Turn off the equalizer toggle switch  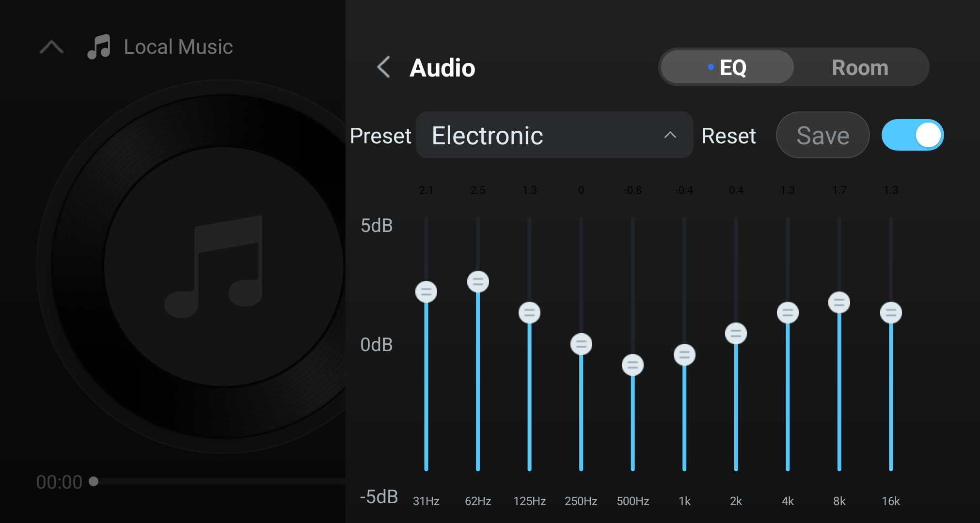[x=912, y=135]
